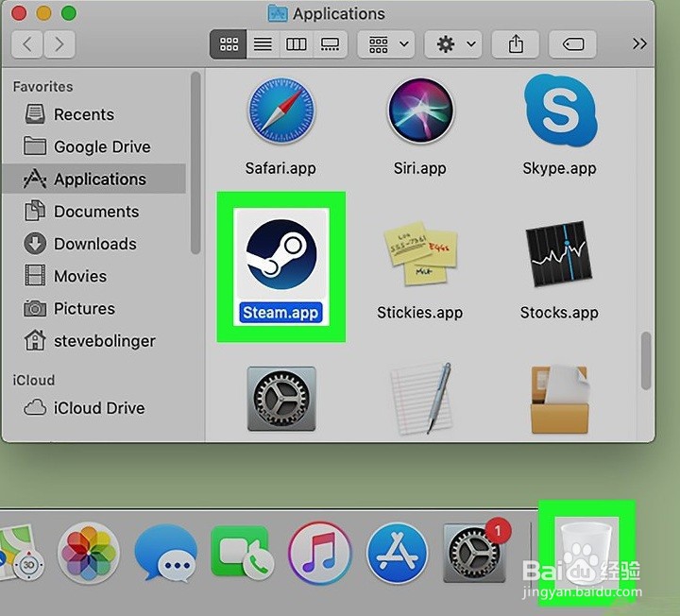Show more toolbar items chevron

coord(639,43)
